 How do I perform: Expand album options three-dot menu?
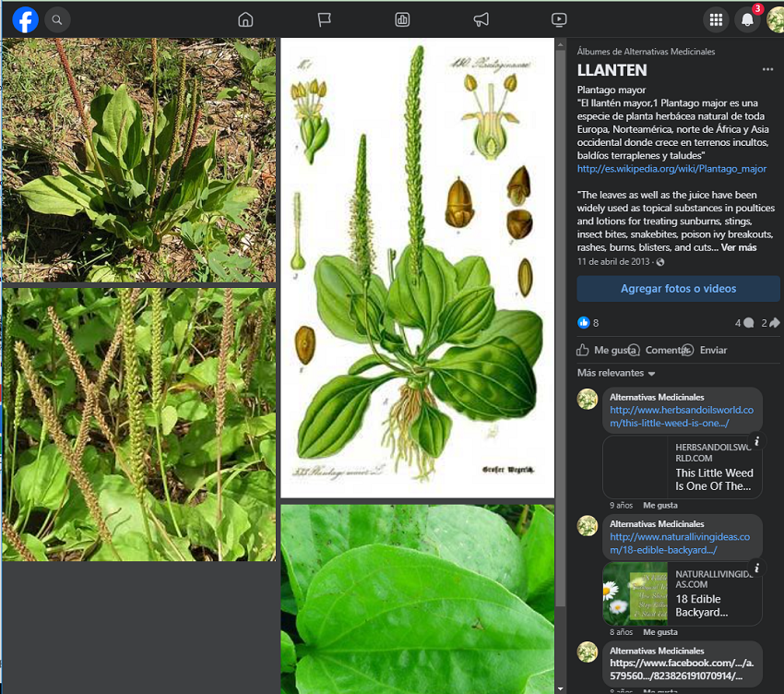(767, 70)
